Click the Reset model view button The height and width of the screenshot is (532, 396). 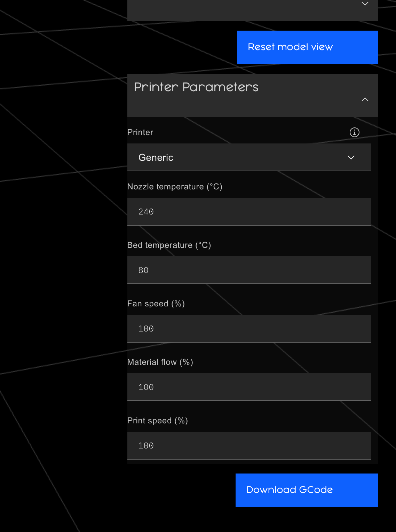307,47
